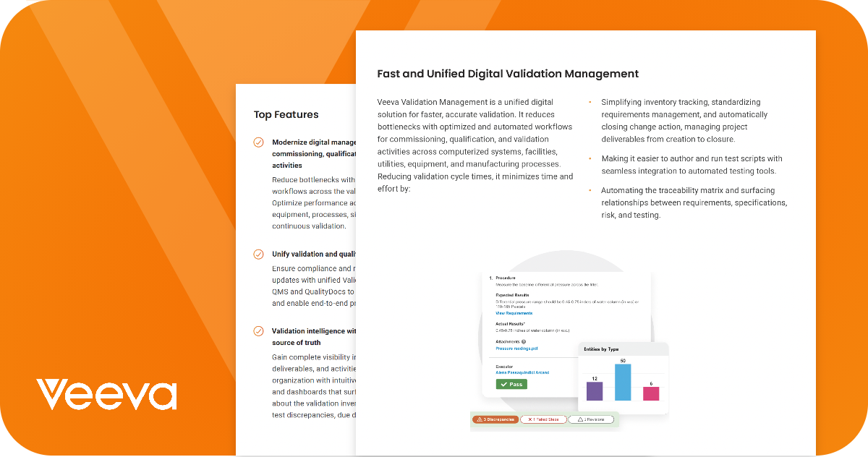The height and width of the screenshot is (457, 868).
Task: Click the Veeva logo
Action: click(x=106, y=393)
